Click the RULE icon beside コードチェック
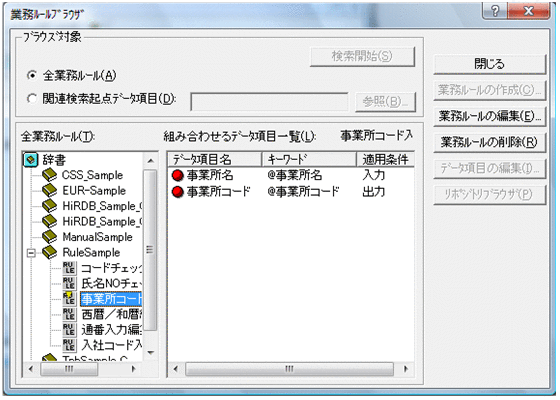Viewport: 560px width, 400px height. (x=69, y=268)
